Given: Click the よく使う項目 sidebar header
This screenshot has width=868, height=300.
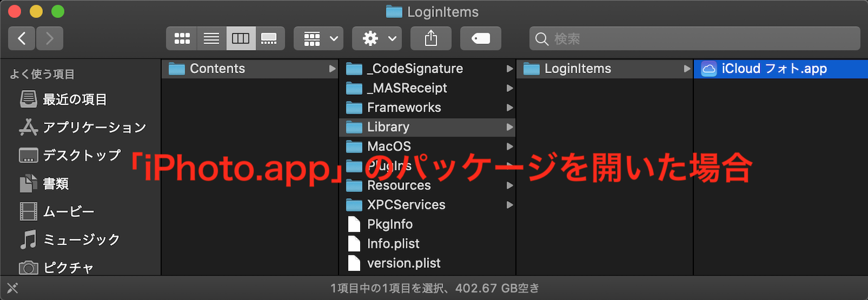Looking at the screenshot, I should (42, 74).
